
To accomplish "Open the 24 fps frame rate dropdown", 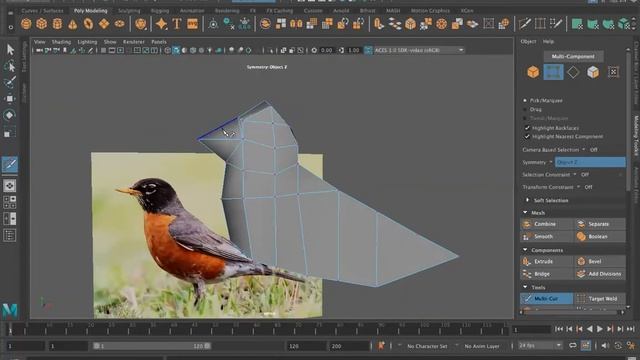I will pyautogui.click(x=540, y=346).
